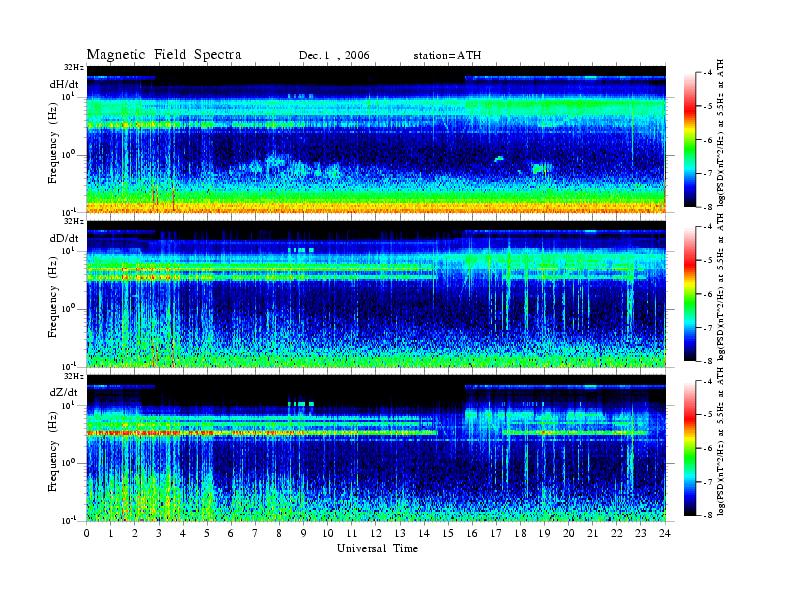This screenshot has height=612, width=792.
Task: Click the "Magnetic Field Spectra" title
Action: click(164, 55)
